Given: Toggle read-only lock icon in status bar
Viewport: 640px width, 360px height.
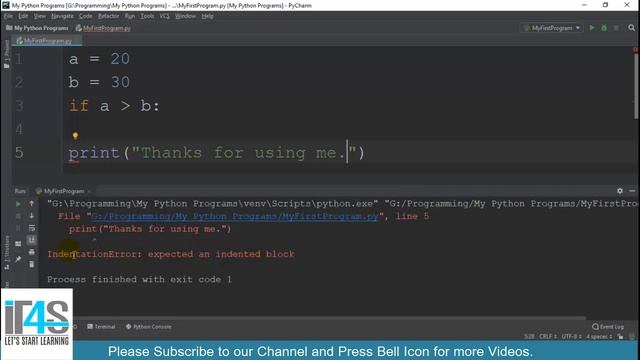Looking at the screenshot, I should (620, 336).
